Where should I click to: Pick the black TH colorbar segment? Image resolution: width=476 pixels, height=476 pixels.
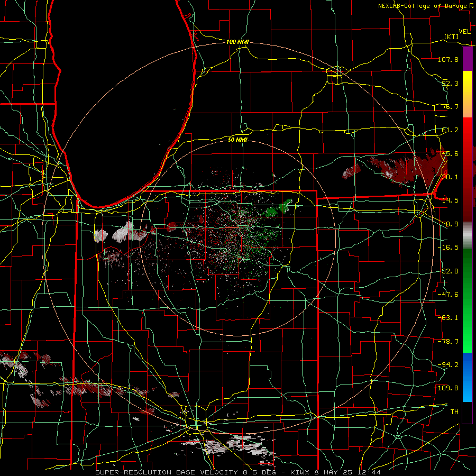467,412
